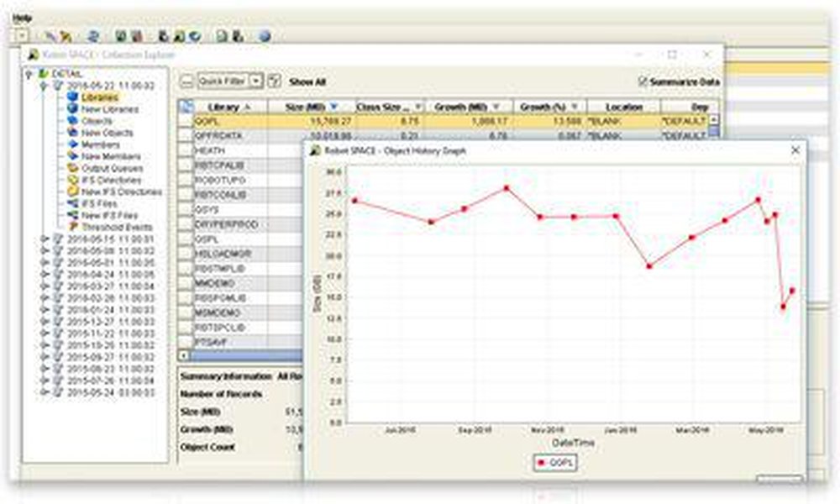Select New Objects in the tree
The image size is (840, 504).
click(107, 133)
